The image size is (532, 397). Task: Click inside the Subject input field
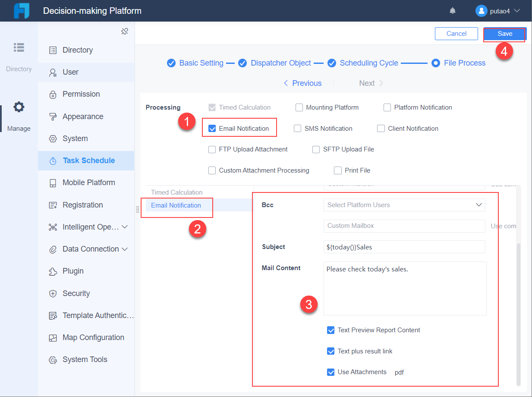404,246
